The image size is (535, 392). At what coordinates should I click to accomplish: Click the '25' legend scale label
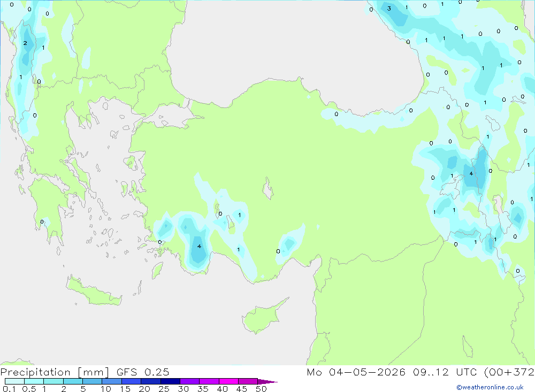coord(164,389)
